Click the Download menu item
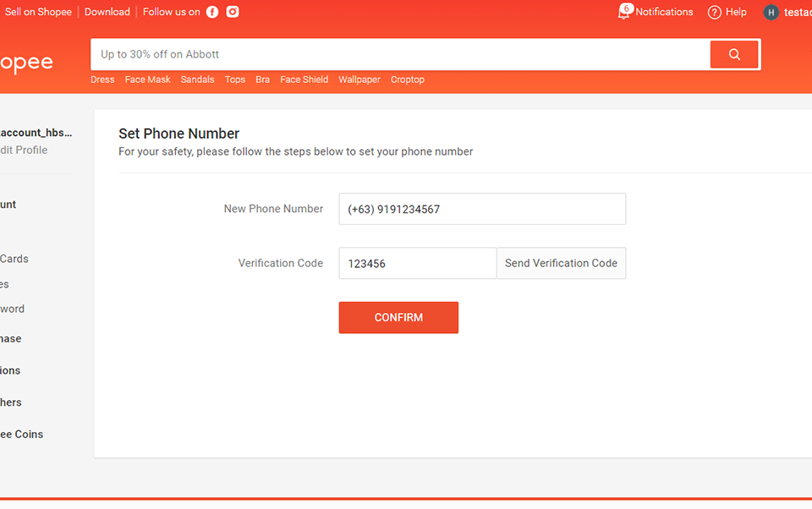The image size is (812, 509). pyautogui.click(x=107, y=12)
